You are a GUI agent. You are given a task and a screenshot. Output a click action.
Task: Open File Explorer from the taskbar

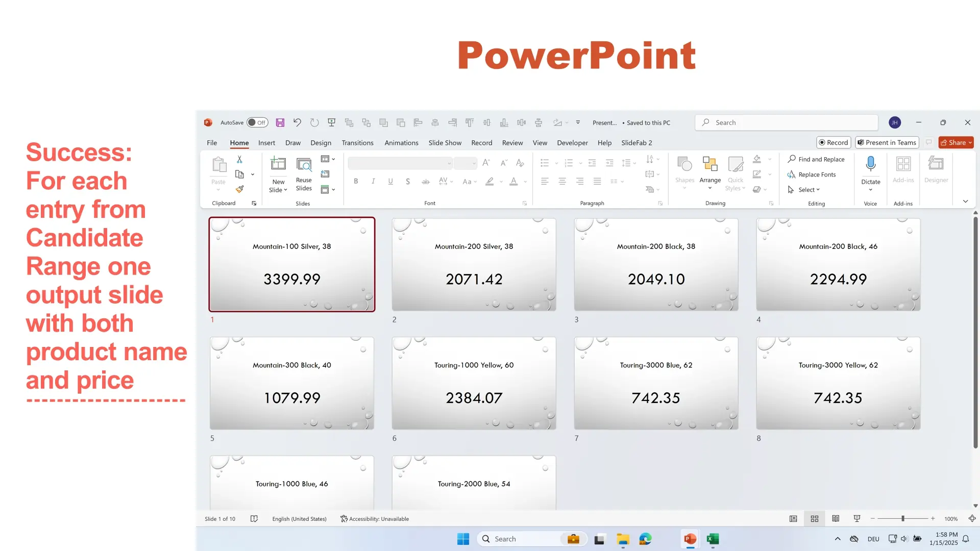[x=623, y=539]
